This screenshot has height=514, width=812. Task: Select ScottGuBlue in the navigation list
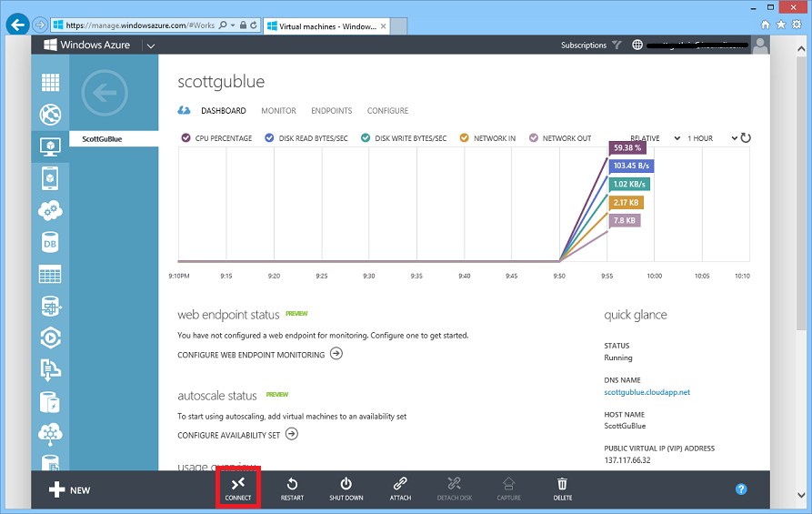[x=114, y=139]
